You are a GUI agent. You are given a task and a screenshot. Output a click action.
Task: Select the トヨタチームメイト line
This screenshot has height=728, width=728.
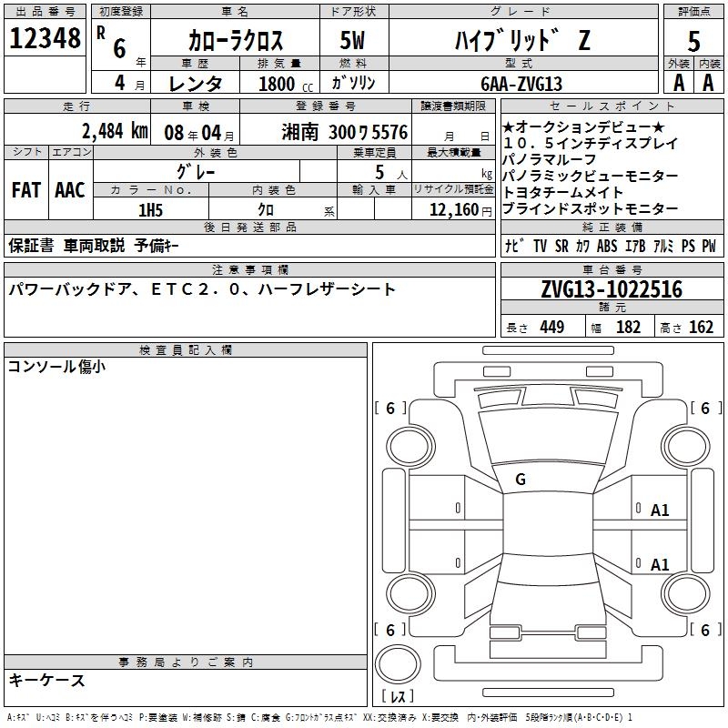pyautogui.click(x=562, y=192)
